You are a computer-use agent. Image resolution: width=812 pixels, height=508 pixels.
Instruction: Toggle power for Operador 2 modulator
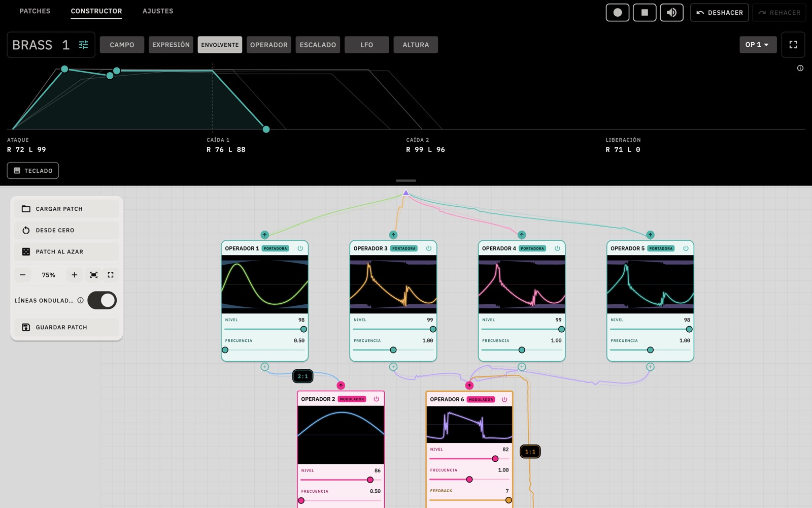377,399
